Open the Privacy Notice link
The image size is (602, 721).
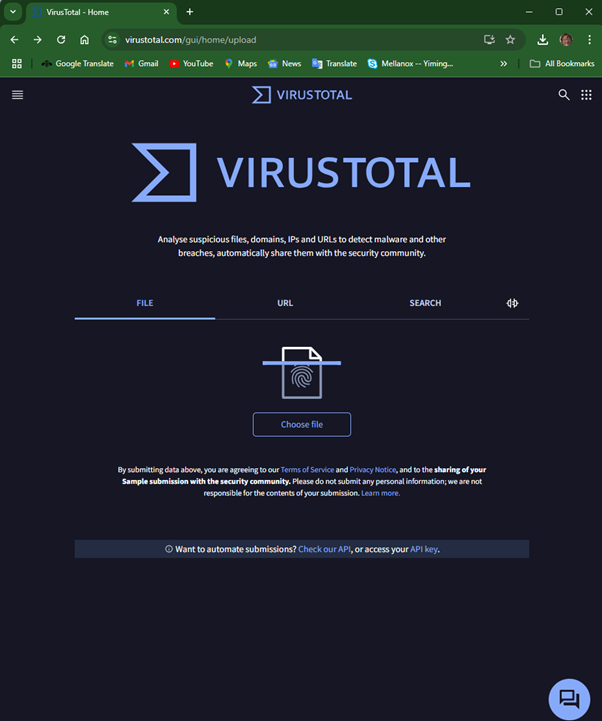373,470
